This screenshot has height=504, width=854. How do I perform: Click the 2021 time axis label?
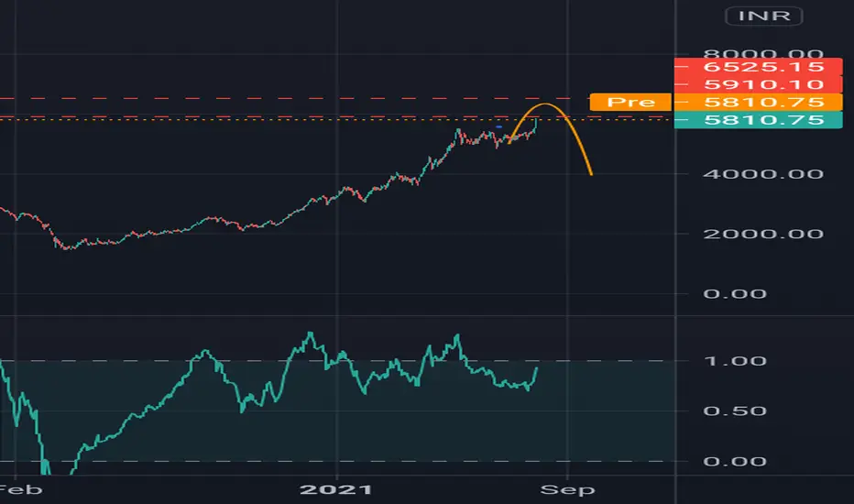(336, 489)
